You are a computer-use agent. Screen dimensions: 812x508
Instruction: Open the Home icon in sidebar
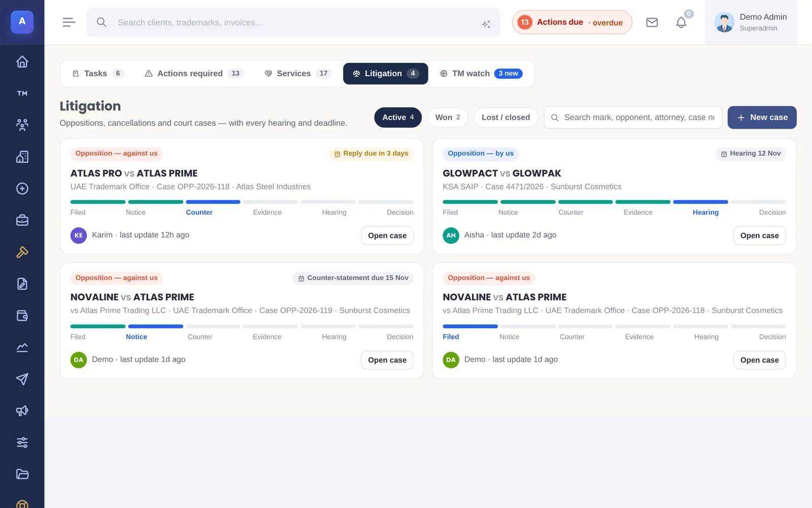[x=22, y=61]
